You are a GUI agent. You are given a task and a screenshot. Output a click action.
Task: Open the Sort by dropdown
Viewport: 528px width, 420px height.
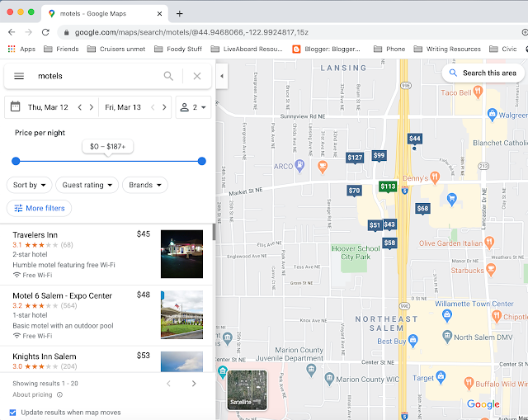30,185
